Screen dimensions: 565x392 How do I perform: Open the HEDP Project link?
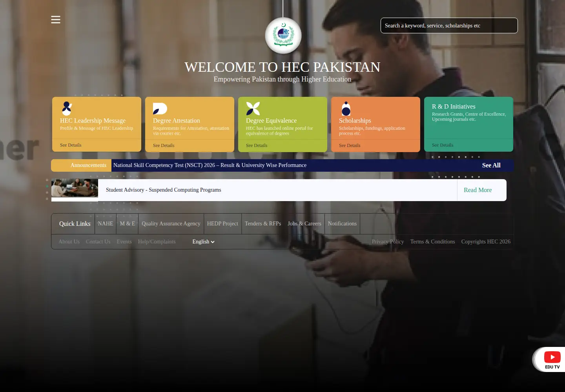click(222, 224)
